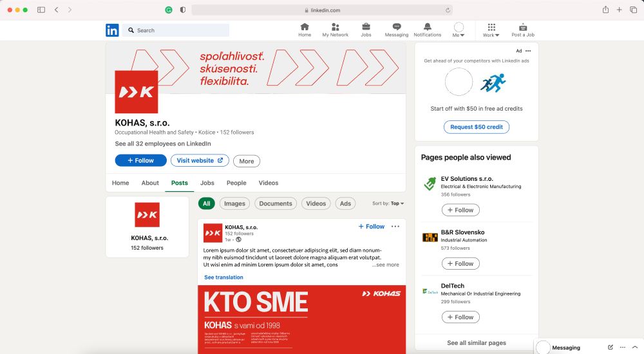
Task: Open My Network icon
Action: tap(335, 30)
